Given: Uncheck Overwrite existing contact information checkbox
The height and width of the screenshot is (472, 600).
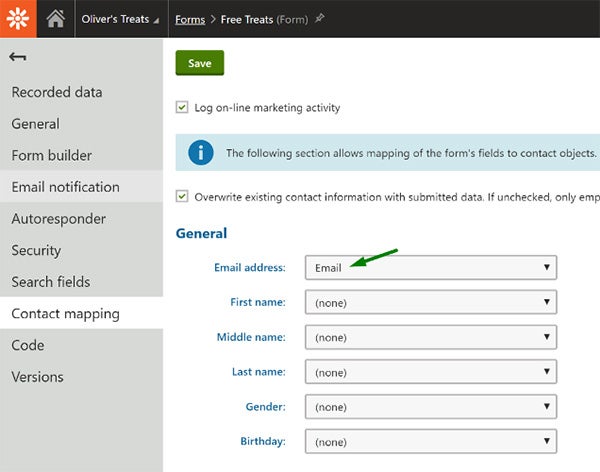Looking at the screenshot, I should pos(182,197).
